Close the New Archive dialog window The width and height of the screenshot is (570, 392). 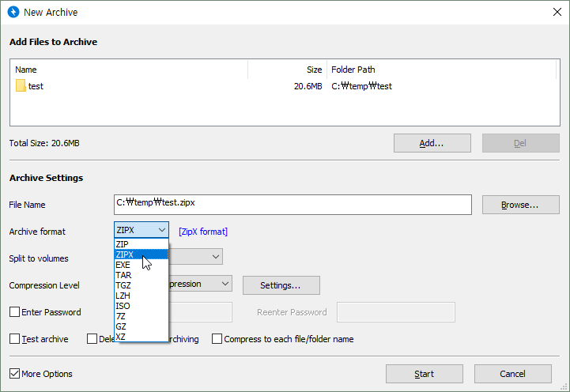(x=555, y=13)
